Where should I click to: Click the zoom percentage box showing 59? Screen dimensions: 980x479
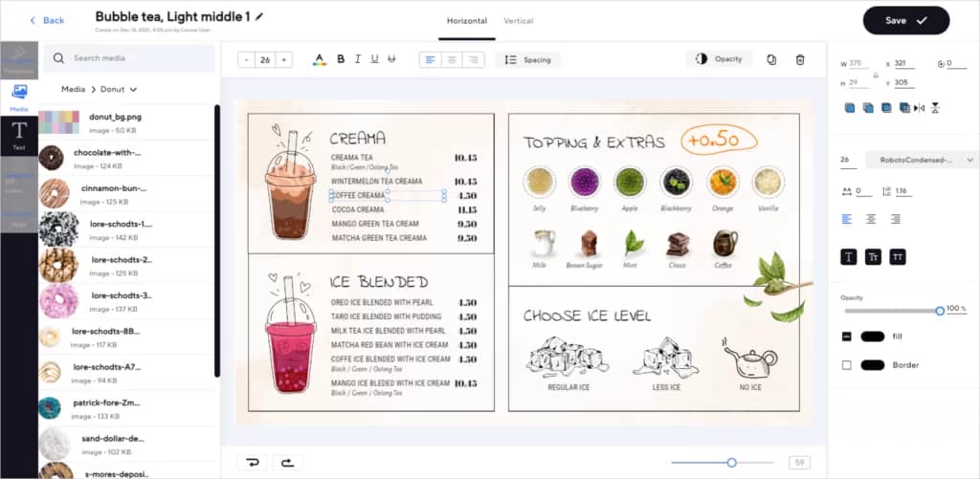799,463
